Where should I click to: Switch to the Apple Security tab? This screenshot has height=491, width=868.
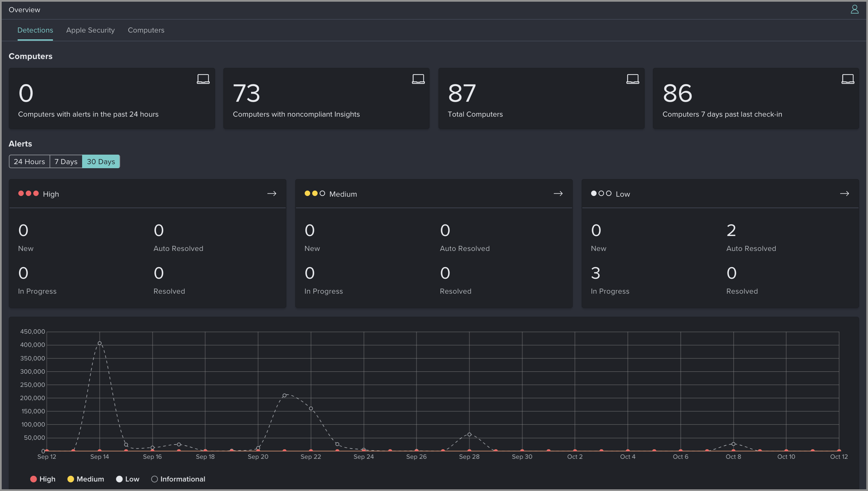point(90,30)
